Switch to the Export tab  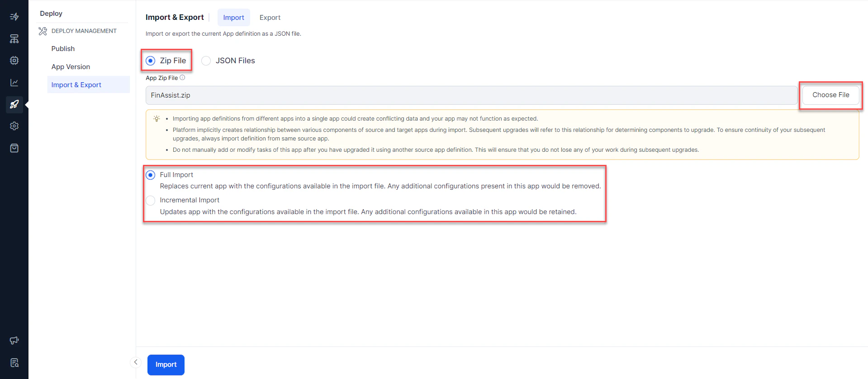pyautogui.click(x=270, y=18)
